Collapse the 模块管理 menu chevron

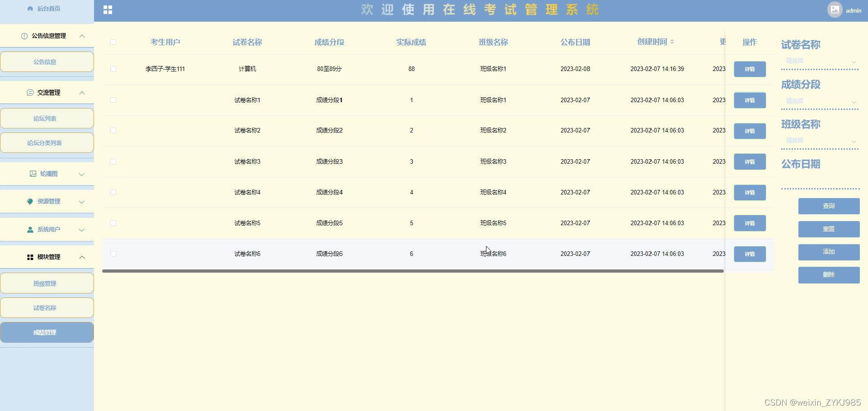click(82, 257)
